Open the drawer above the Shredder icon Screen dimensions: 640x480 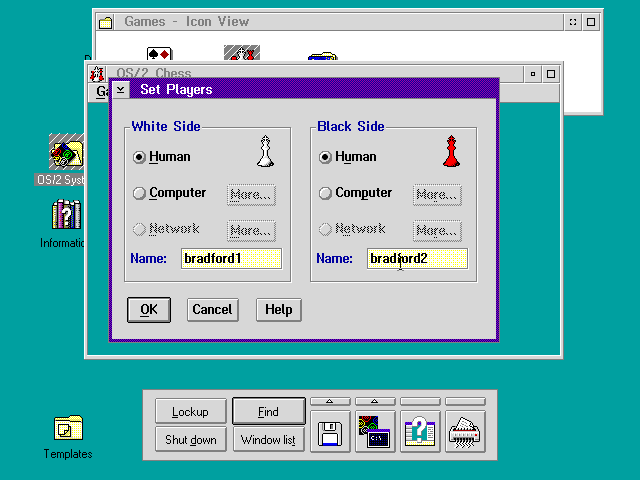click(465, 402)
